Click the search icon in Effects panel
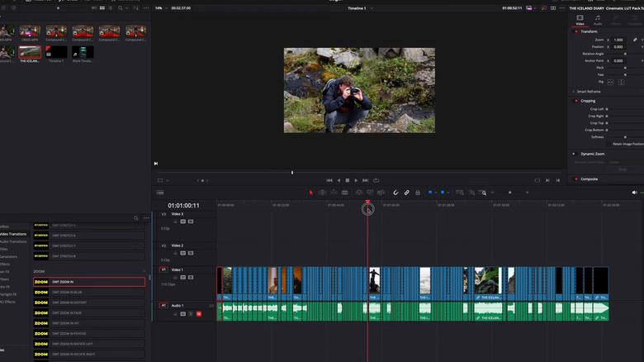This screenshot has height=362, width=644. pyautogui.click(x=136, y=218)
